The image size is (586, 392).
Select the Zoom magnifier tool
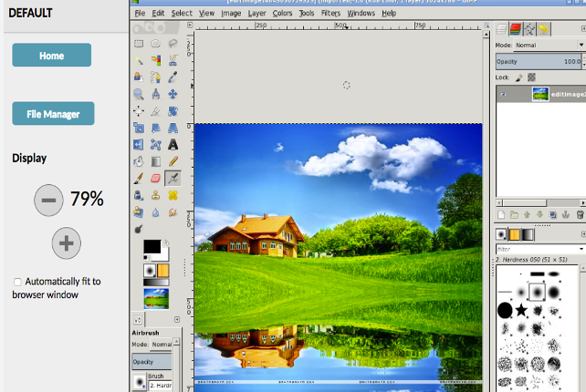139,94
